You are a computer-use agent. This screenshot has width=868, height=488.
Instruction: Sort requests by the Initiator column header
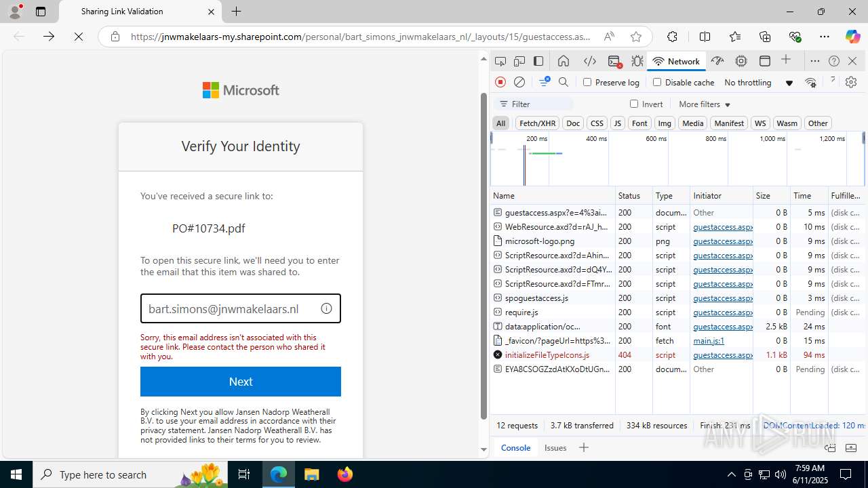coord(722,195)
